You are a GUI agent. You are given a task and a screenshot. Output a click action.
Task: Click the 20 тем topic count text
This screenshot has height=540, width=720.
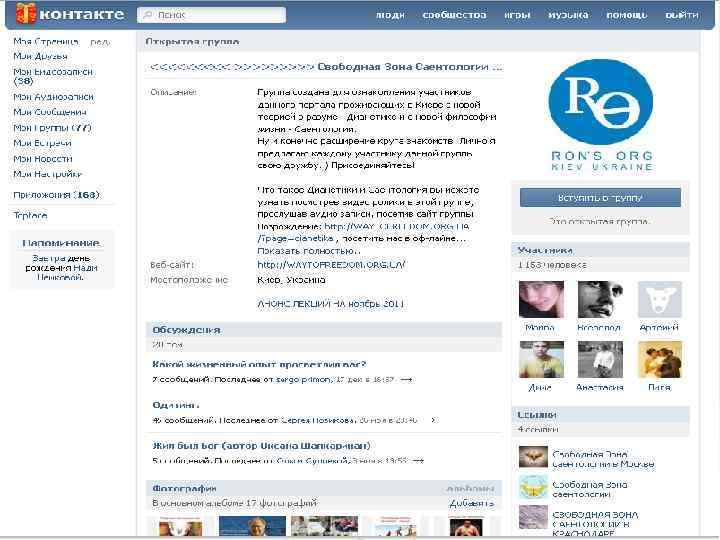168,344
